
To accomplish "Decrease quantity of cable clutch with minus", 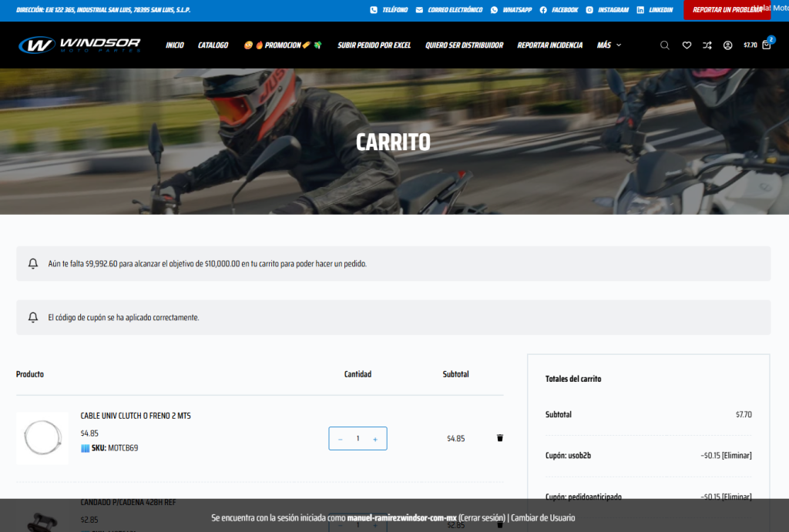I will pos(341,439).
